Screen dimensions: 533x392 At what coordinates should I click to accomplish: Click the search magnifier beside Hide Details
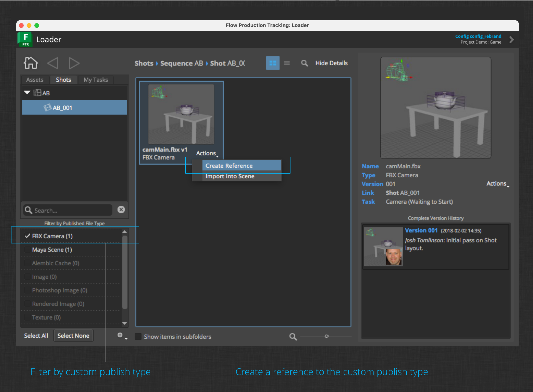[304, 63]
